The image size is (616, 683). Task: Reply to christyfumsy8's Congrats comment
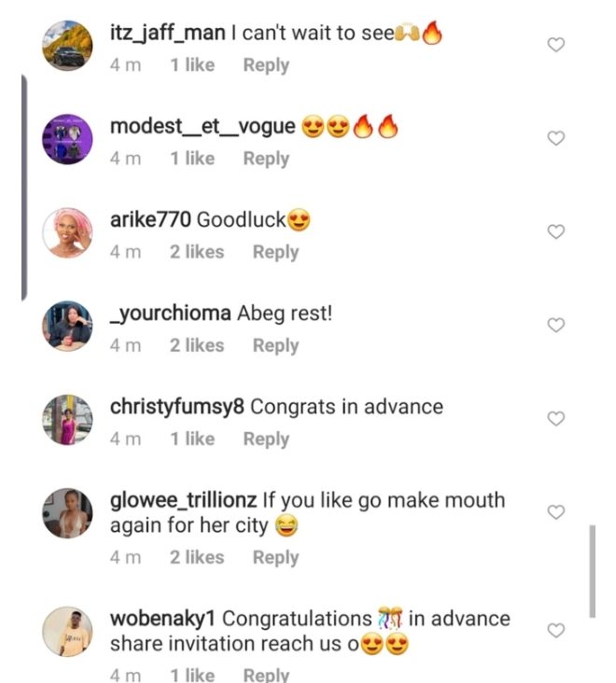266,439
